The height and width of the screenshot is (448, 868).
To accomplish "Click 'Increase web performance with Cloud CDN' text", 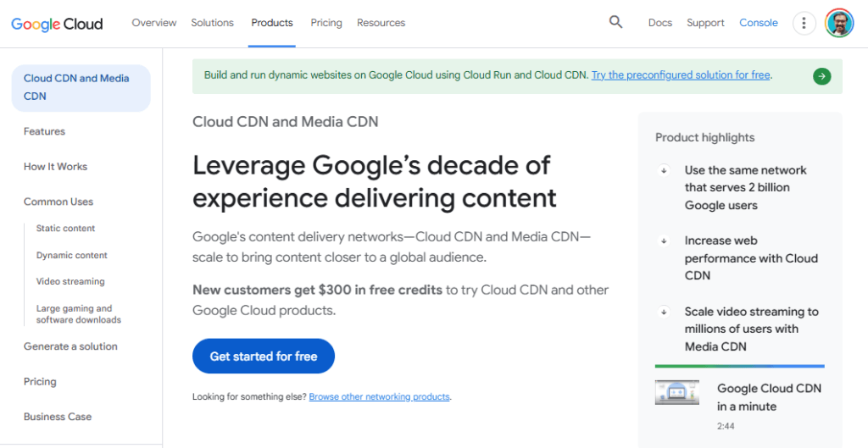I will point(751,258).
